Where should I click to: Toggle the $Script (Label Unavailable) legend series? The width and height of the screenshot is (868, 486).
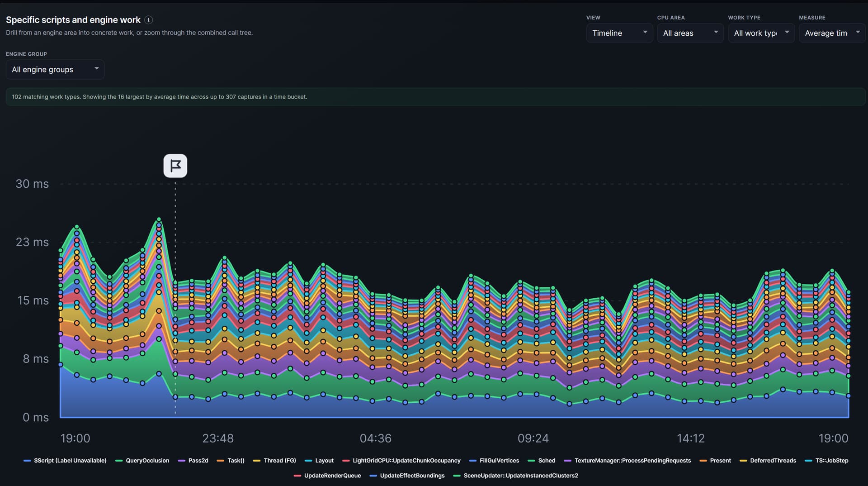click(65, 461)
